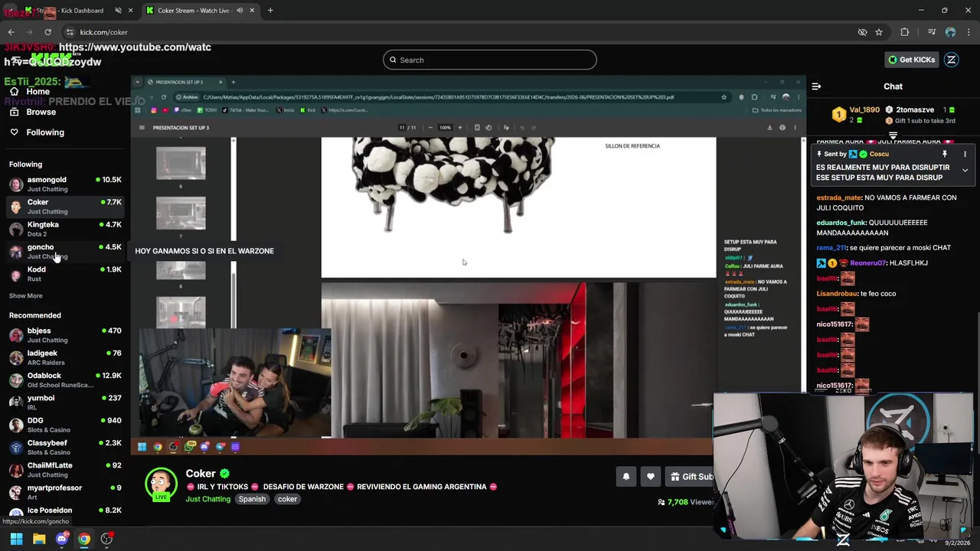This screenshot has width=980, height=551.
Task: Select page 6 thumbnail in PDF viewer
Action: pyautogui.click(x=181, y=164)
